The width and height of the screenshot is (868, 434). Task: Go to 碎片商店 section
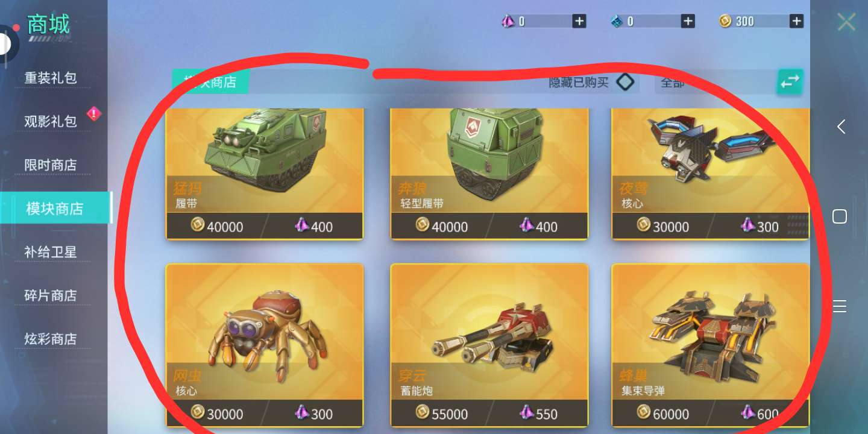point(51,295)
